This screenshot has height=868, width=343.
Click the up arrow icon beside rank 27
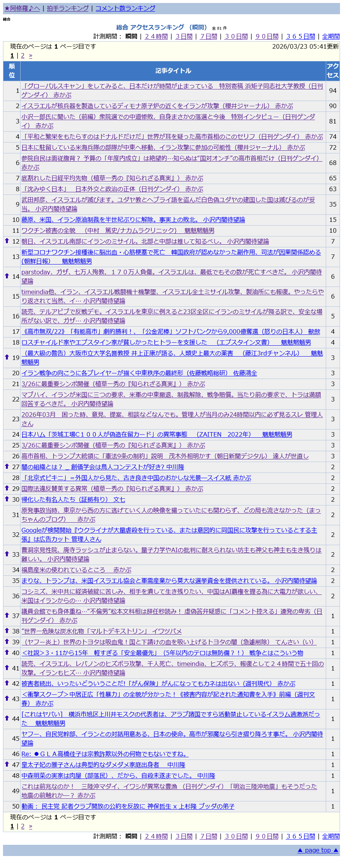[7, 466]
